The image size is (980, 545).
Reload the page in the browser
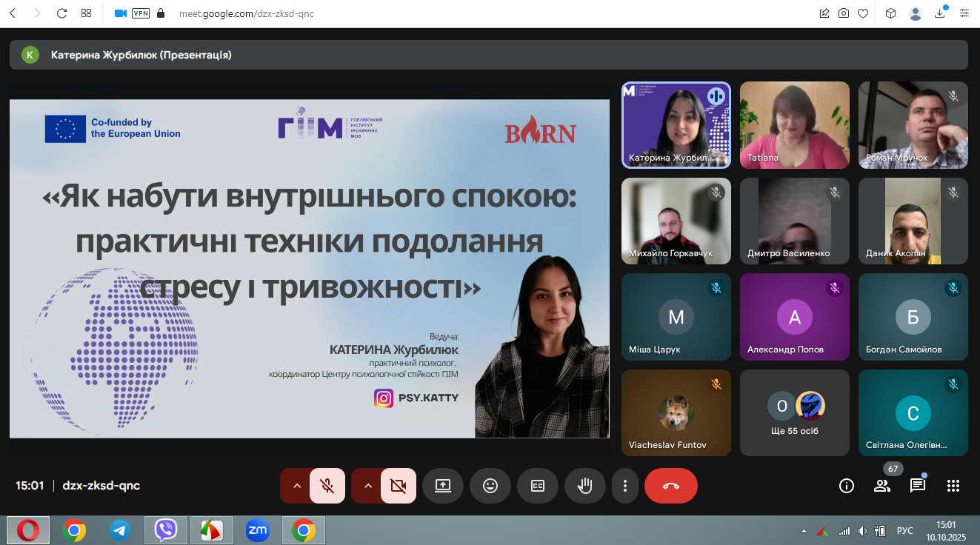click(61, 13)
